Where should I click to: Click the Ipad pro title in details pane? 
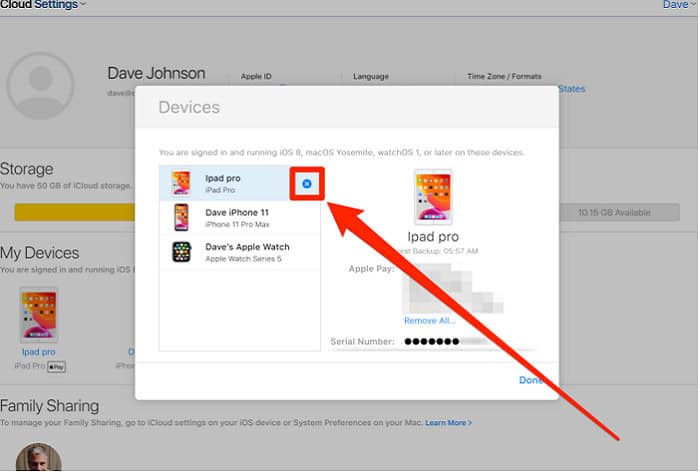pos(433,237)
